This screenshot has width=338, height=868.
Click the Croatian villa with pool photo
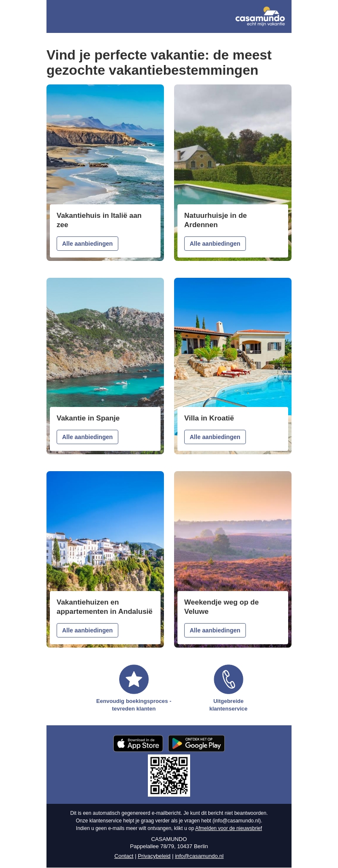233,342
